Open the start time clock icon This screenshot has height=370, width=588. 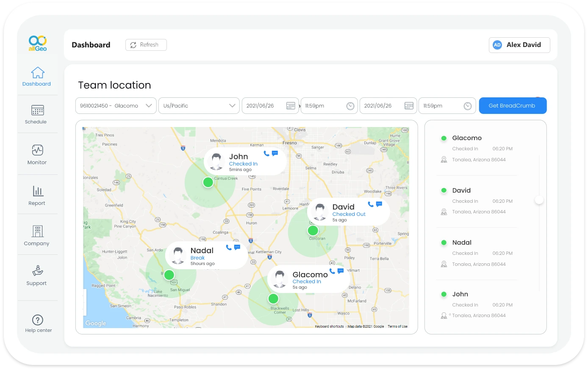click(350, 106)
